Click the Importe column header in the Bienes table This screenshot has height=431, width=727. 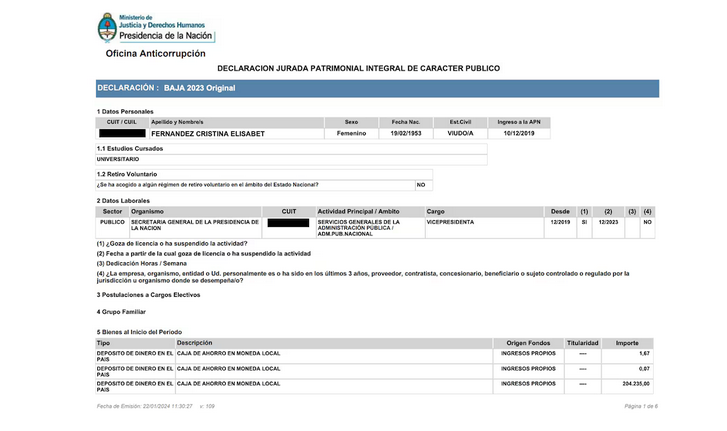627,343
